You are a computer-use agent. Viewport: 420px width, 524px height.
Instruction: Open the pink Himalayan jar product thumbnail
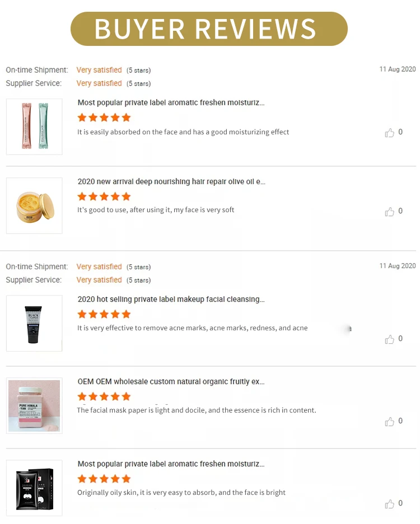(x=34, y=405)
